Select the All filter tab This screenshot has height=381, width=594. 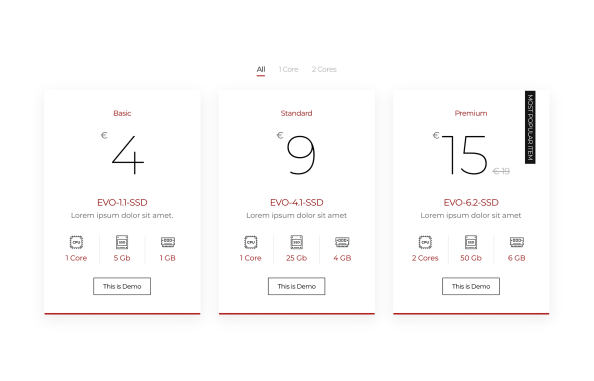(x=261, y=69)
